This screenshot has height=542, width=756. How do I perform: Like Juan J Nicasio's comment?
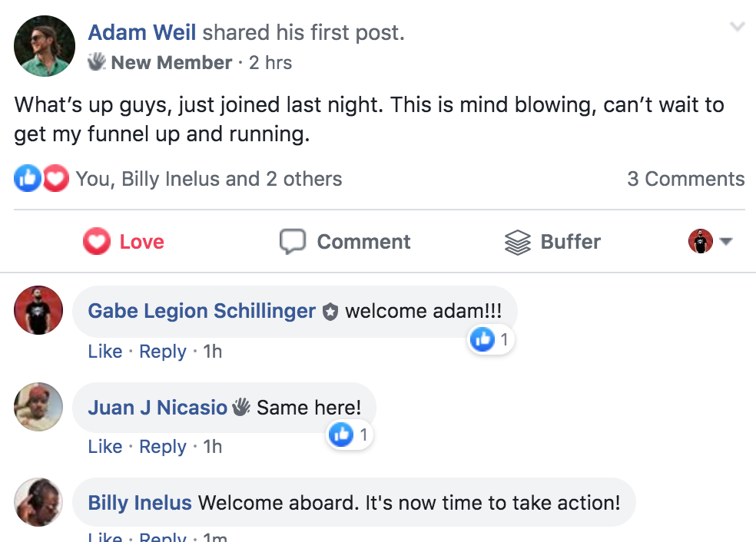click(x=105, y=447)
